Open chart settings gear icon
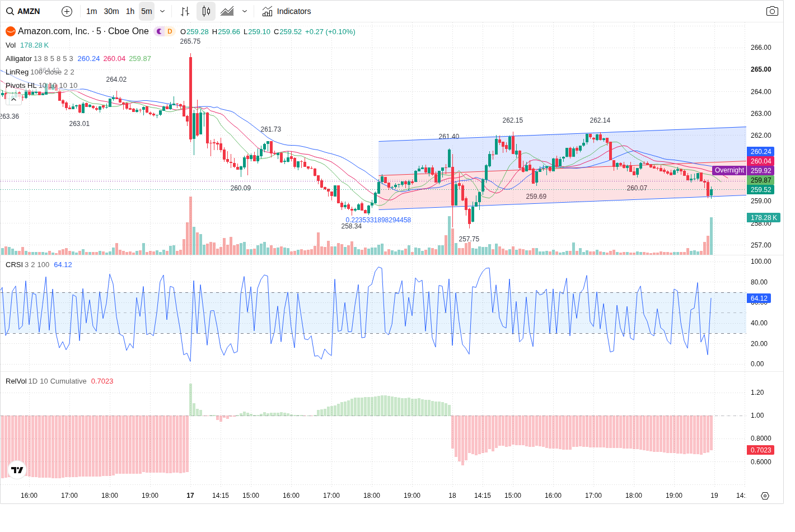Image resolution: width=795 pixels, height=532 pixels. (765, 496)
